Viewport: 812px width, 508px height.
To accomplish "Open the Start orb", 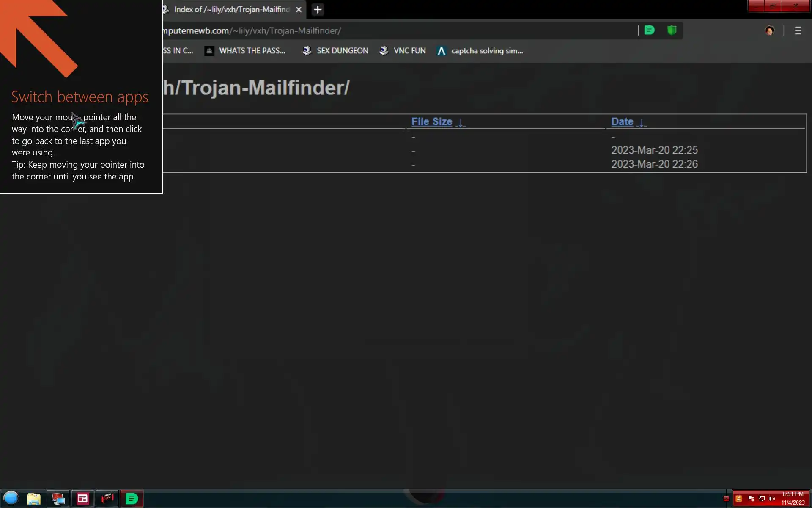I will tap(11, 498).
